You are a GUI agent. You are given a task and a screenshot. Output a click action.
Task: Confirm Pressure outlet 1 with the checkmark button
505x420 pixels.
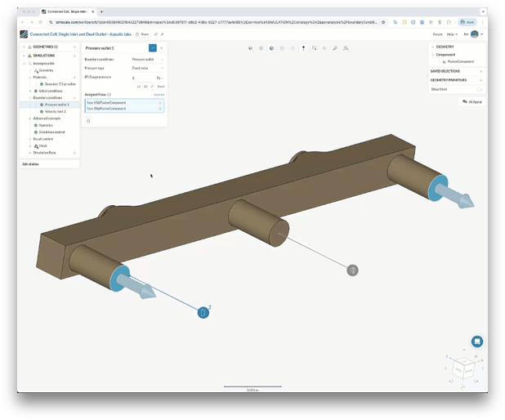click(152, 48)
